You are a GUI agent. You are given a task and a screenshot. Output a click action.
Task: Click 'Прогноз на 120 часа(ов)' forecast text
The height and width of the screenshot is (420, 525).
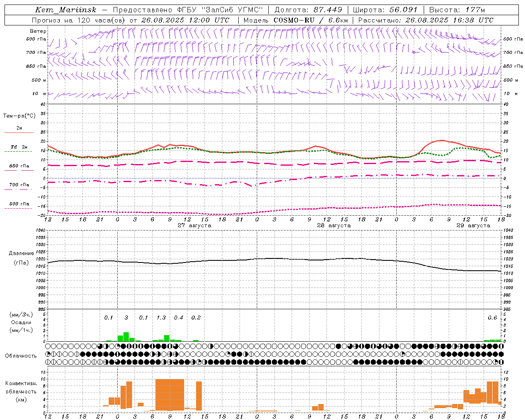coord(78,20)
